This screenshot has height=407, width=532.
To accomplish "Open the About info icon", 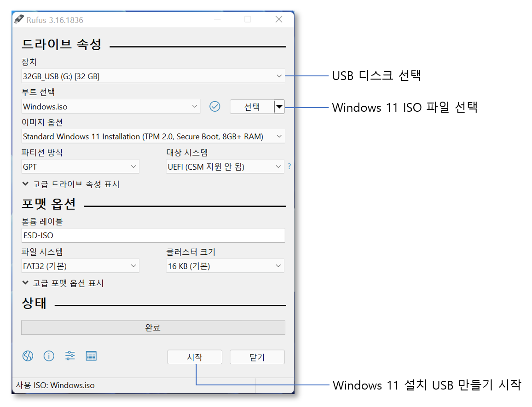I will coord(49,356).
